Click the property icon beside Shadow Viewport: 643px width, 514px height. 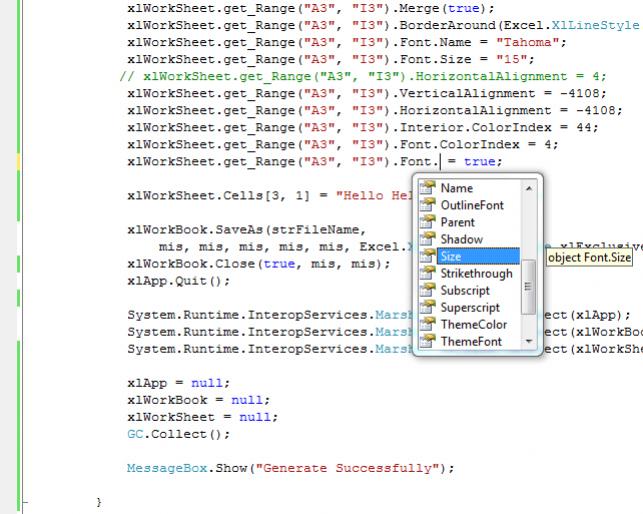click(x=427, y=238)
